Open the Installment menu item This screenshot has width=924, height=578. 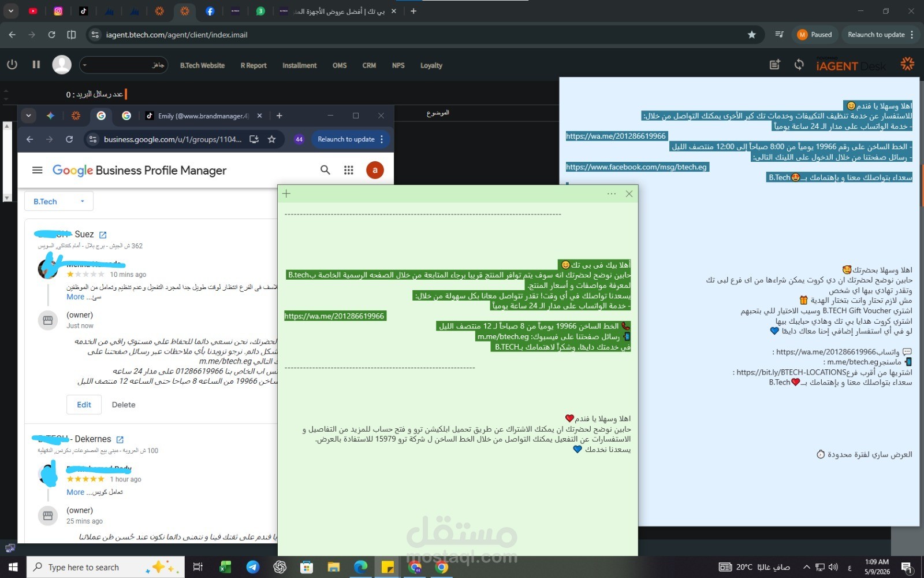299,65
